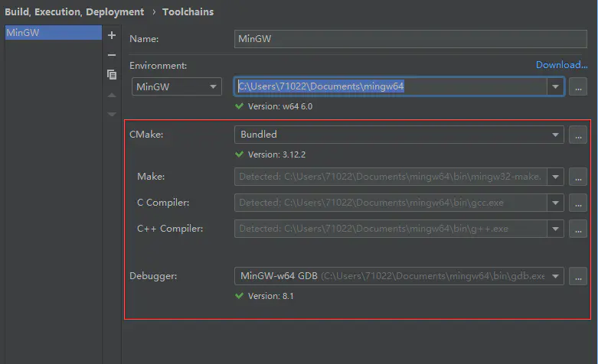Click the Version: w64 6.0 status text

pyautogui.click(x=280, y=106)
